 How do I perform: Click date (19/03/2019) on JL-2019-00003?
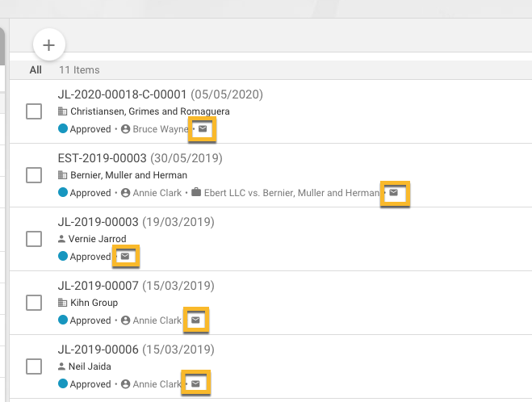(178, 222)
